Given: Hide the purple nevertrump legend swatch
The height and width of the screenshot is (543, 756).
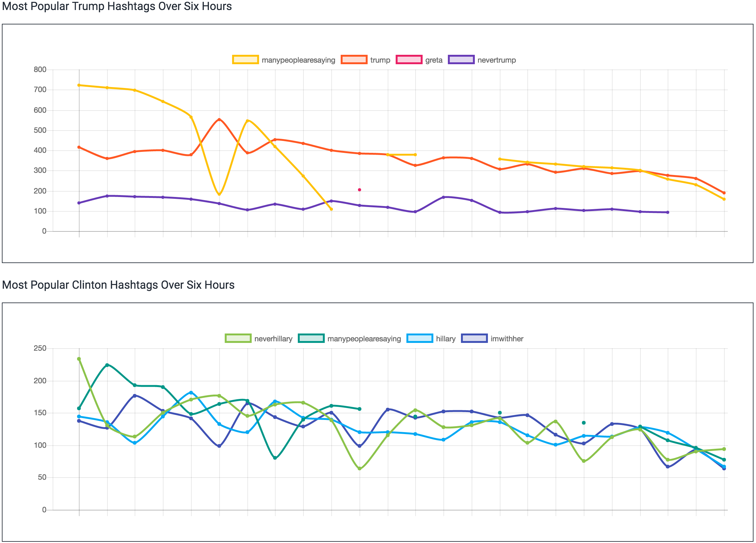Looking at the screenshot, I should pos(461,60).
